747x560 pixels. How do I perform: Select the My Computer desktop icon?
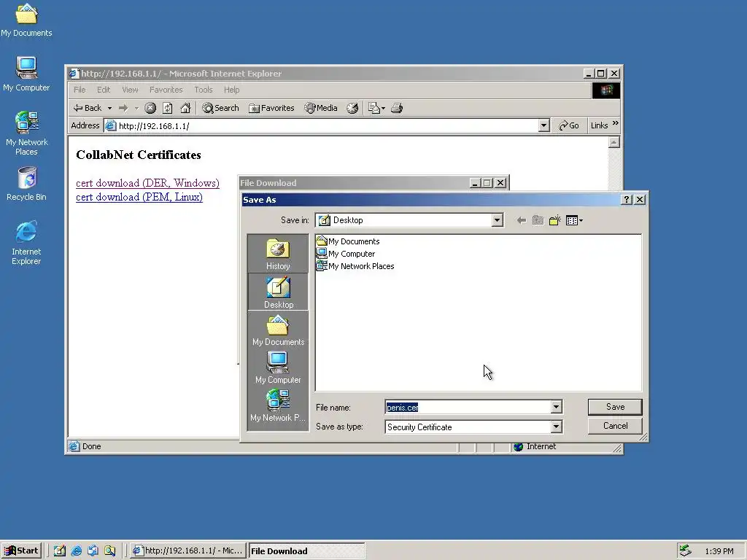pyautogui.click(x=26, y=74)
